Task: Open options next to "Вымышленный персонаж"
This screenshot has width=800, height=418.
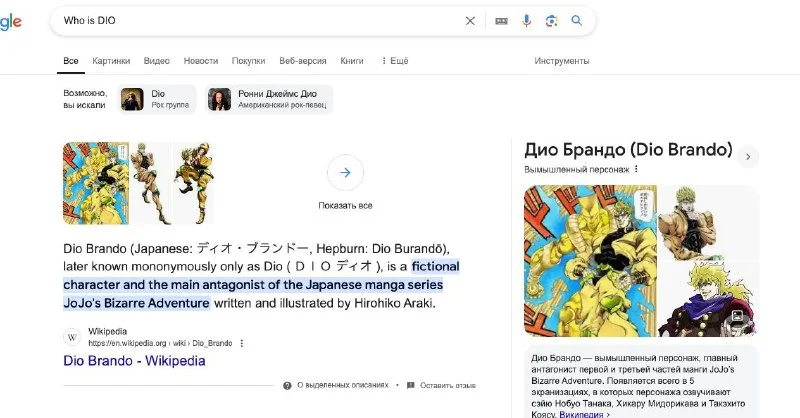Action: [x=636, y=170]
